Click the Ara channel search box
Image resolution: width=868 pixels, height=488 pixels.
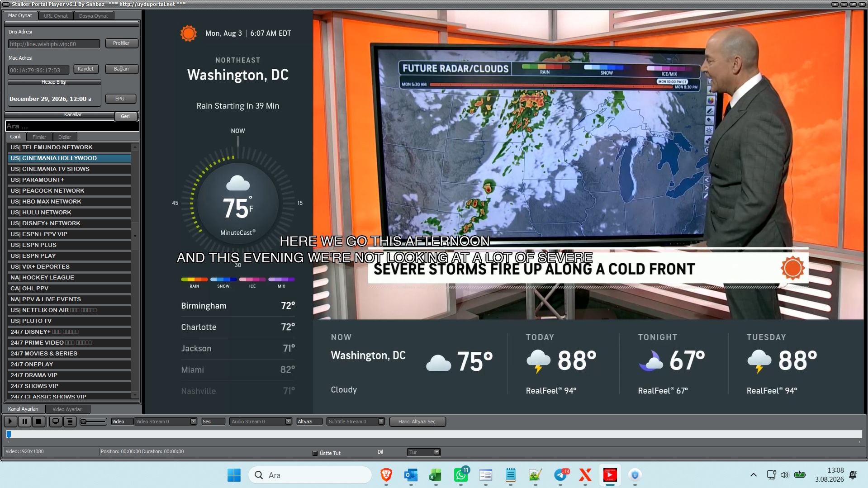(72, 126)
